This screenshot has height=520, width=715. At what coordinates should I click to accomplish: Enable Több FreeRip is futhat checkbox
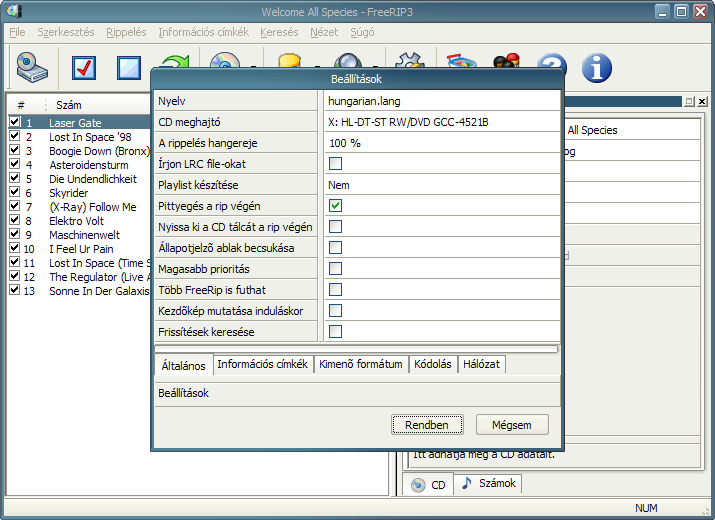pos(335,290)
